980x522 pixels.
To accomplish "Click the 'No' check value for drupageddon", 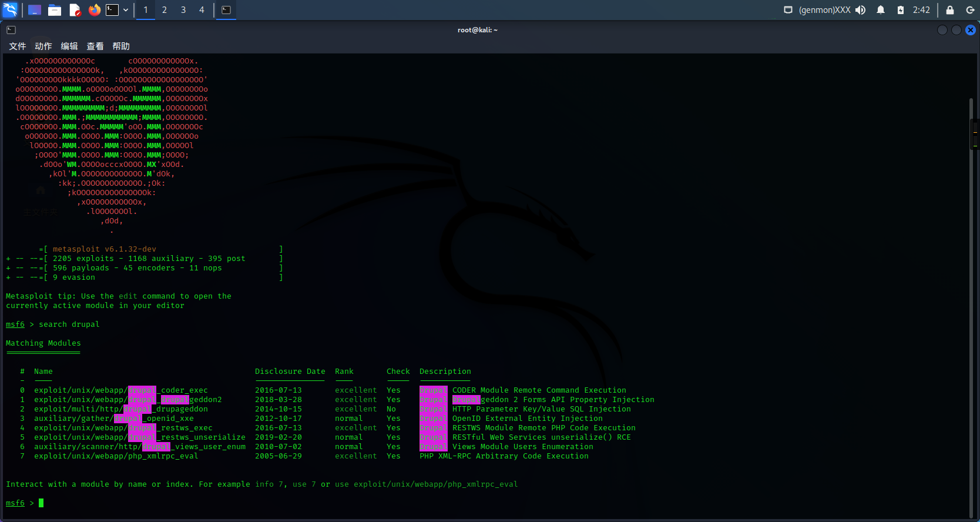I will pos(391,409).
